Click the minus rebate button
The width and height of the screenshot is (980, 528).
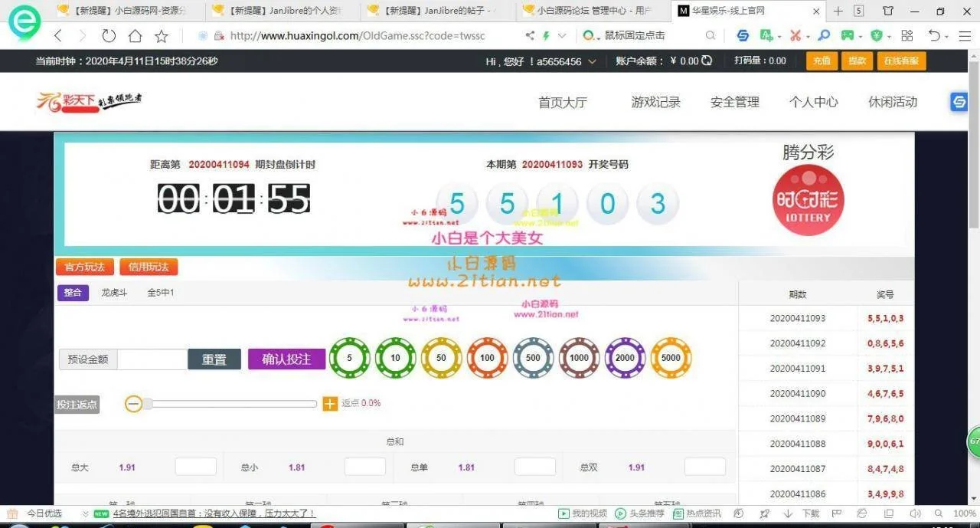(x=133, y=404)
